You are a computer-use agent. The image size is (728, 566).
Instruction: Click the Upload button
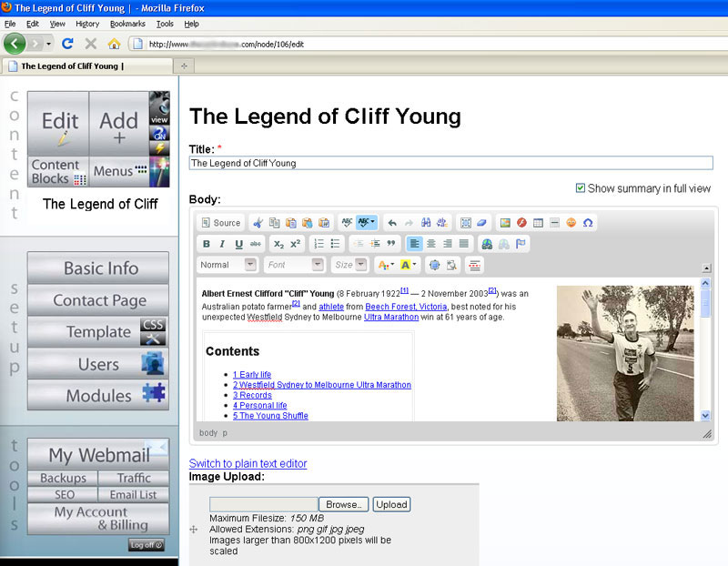(391, 504)
